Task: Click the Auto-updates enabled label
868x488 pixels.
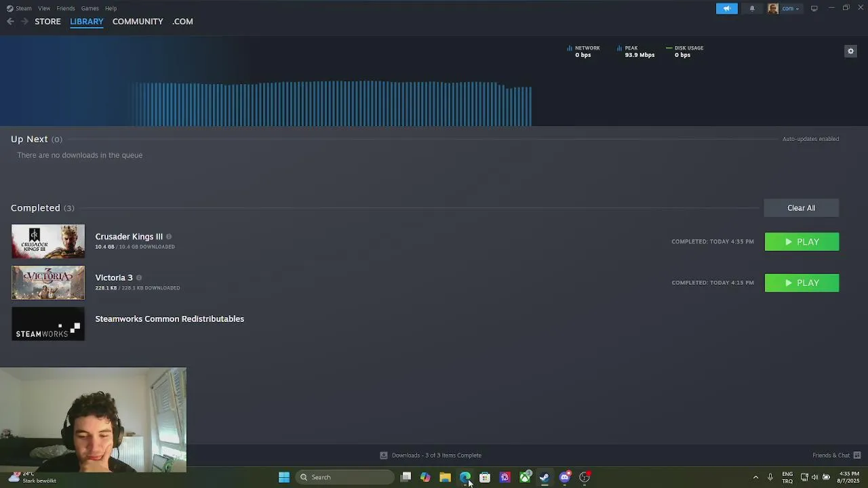Action: click(810, 139)
